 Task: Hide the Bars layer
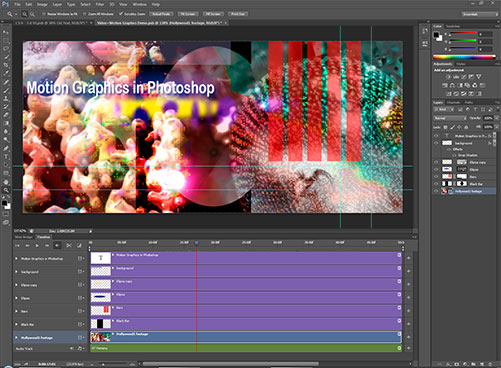pos(436,176)
